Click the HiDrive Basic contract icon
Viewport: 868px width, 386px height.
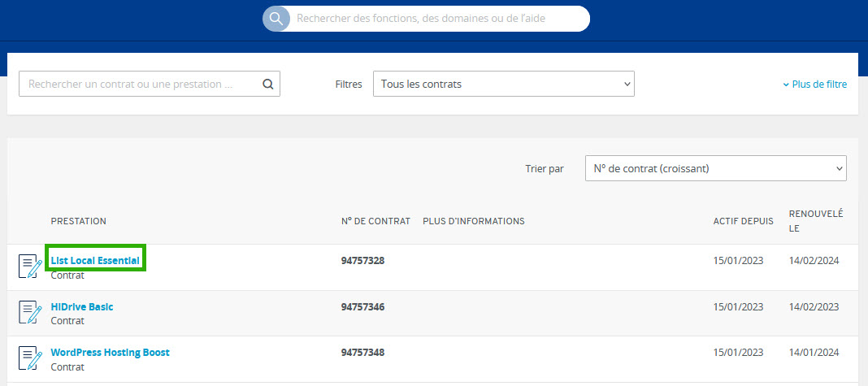pyautogui.click(x=30, y=312)
